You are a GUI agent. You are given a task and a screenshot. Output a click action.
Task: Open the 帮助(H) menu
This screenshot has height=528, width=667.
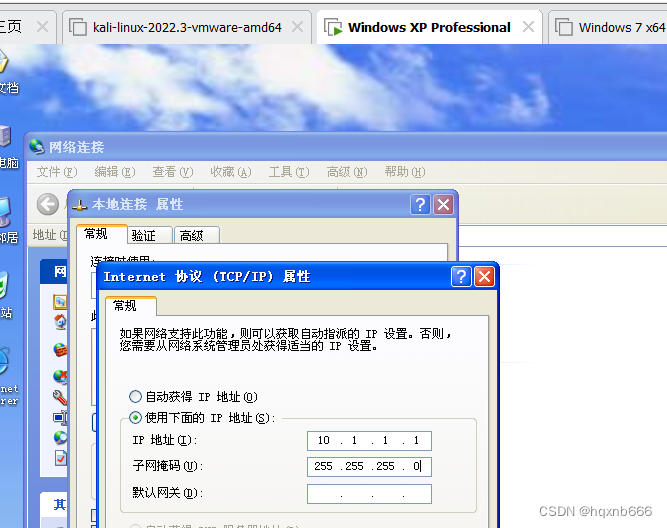(405, 172)
